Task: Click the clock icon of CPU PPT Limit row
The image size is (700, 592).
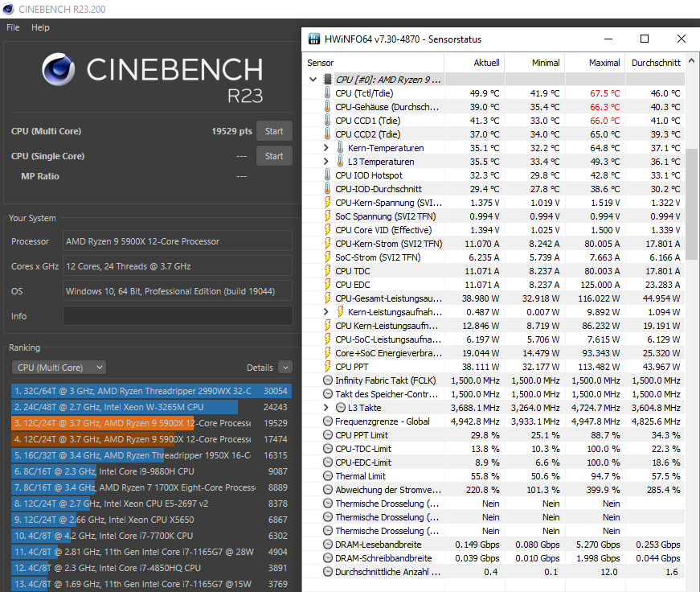Action: click(x=328, y=435)
